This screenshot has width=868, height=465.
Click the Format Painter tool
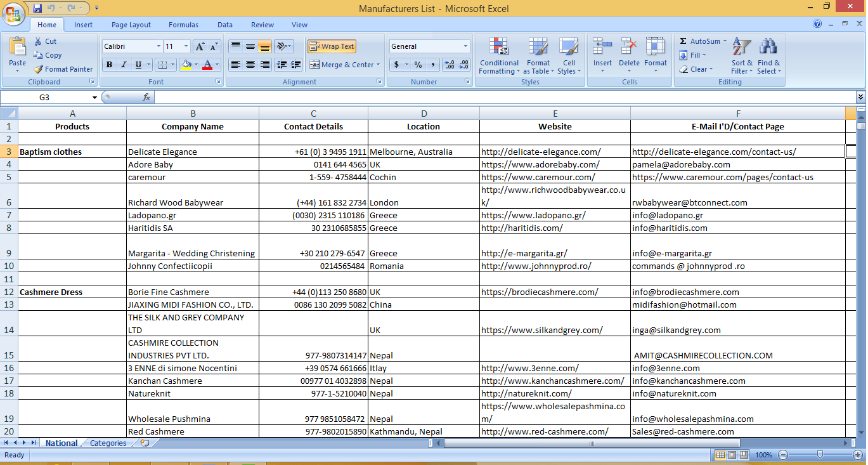click(x=63, y=69)
